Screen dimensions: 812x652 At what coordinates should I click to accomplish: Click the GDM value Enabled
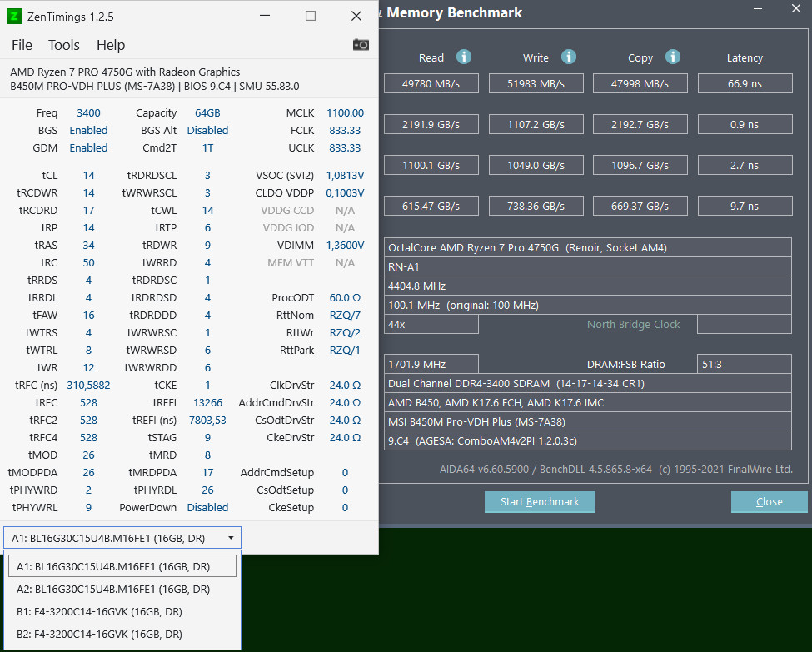88,148
